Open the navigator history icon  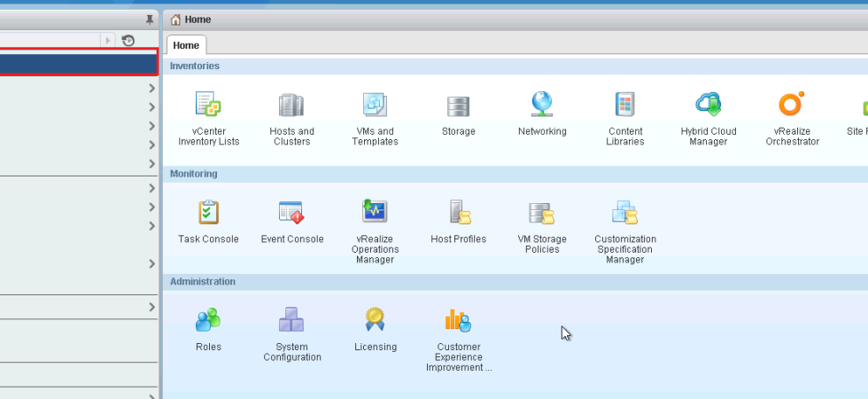[x=128, y=41]
